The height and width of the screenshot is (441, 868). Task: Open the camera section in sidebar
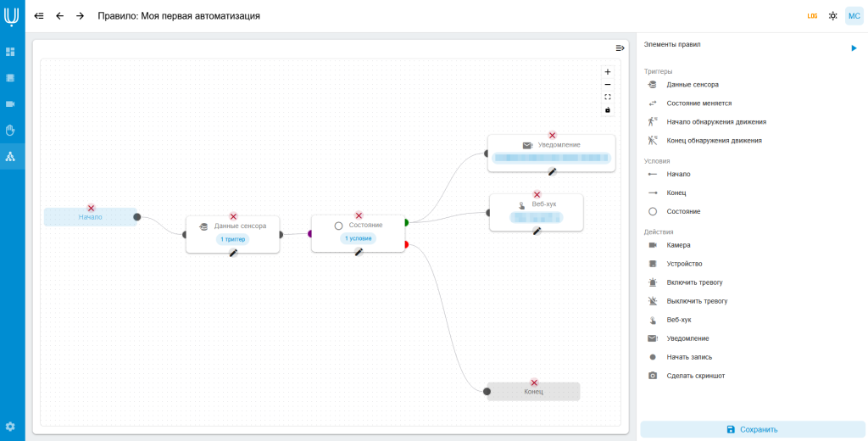(10, 104)
